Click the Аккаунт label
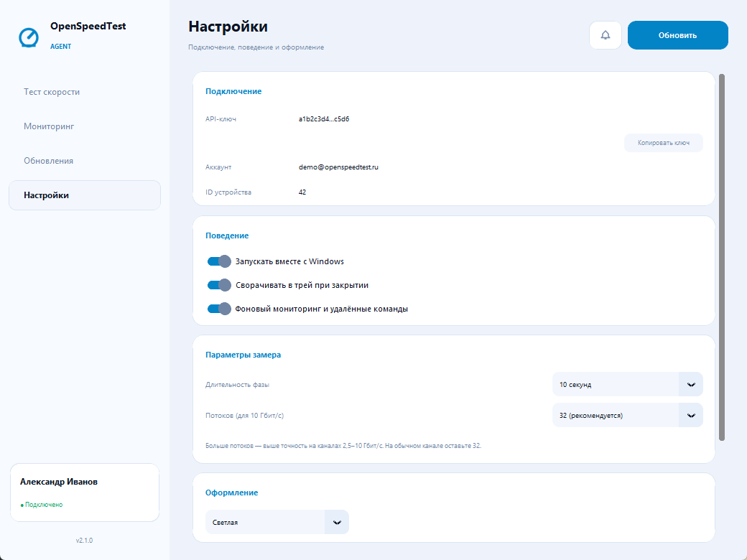Viewport: 747px width, 560px height. tap(218, 167)
